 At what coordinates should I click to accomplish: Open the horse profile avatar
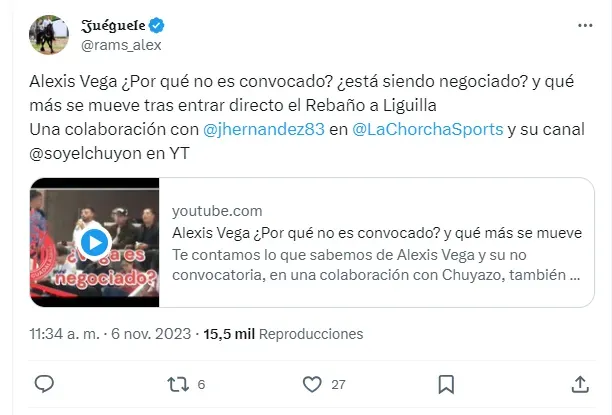tap(49, 35)
